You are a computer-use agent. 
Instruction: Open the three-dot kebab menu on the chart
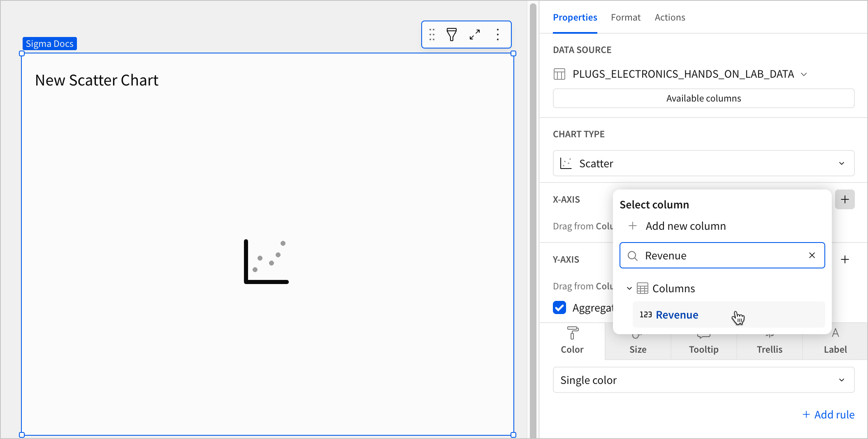point(498,35)
